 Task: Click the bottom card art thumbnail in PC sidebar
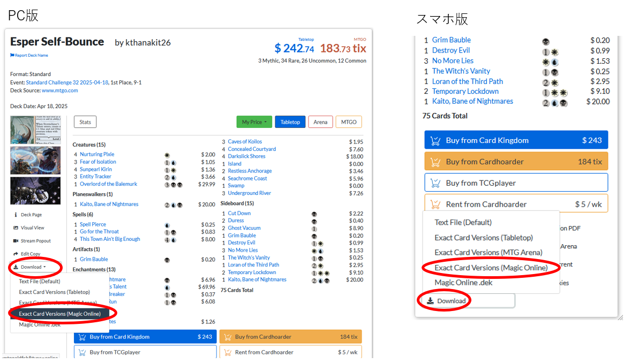coord(35,191)
